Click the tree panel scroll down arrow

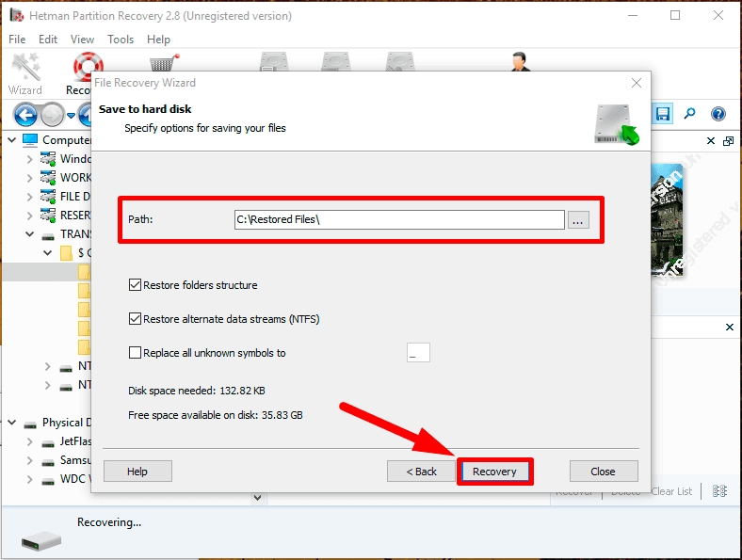257,498
